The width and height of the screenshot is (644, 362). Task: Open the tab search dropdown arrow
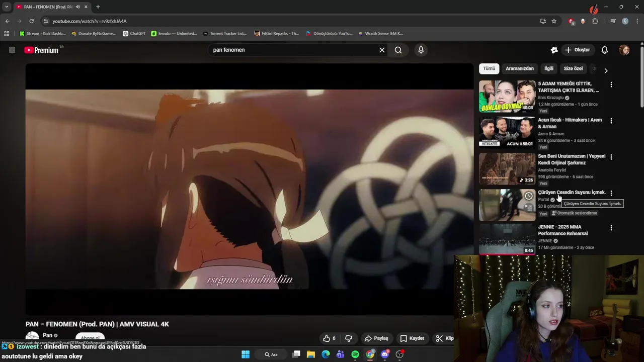[x=7, y=7]
